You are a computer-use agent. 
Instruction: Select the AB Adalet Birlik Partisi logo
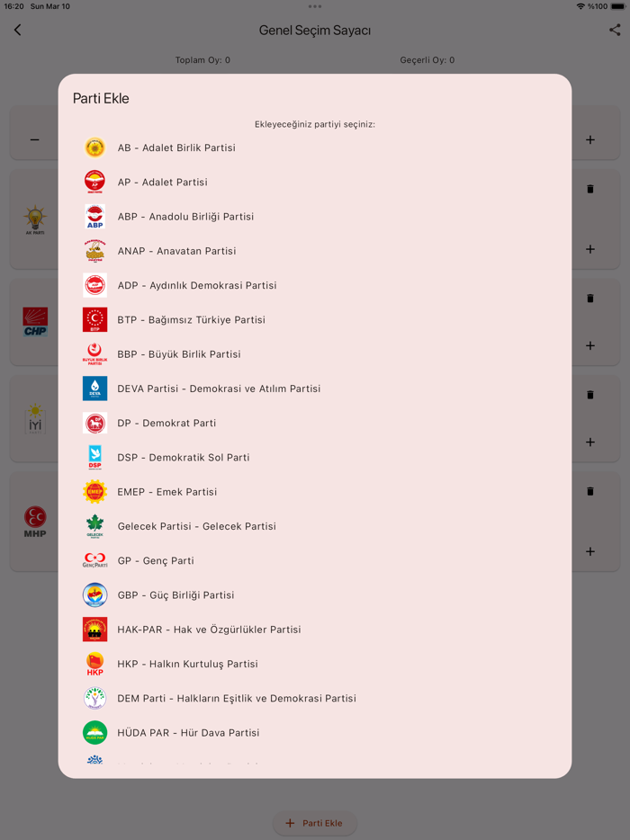point(94,147)
